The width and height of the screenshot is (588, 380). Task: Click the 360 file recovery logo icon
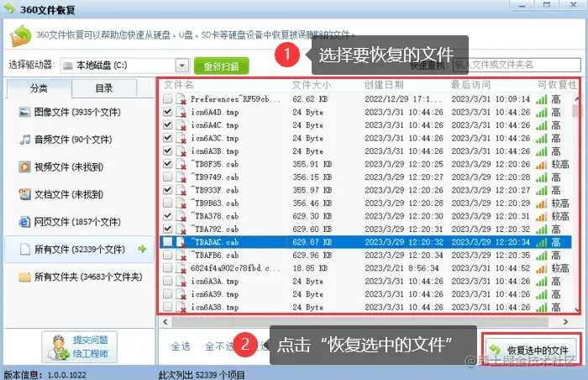(x=21, y=36)
